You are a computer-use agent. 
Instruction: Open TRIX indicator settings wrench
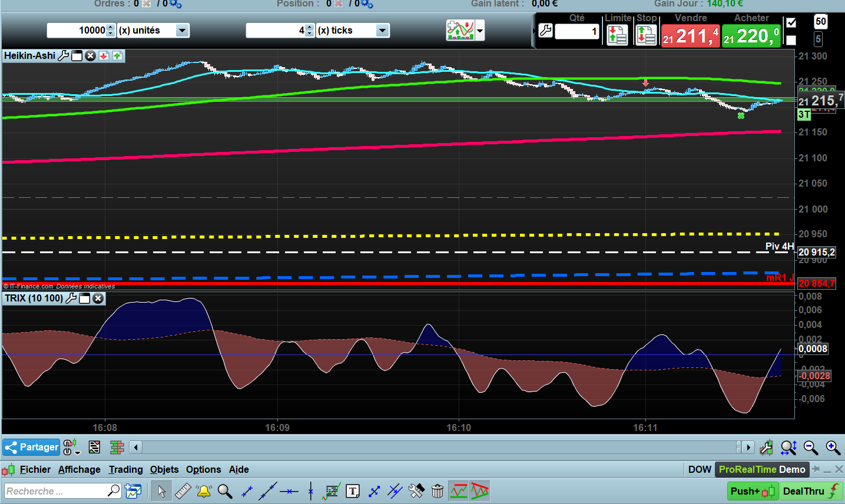(71, 299)
